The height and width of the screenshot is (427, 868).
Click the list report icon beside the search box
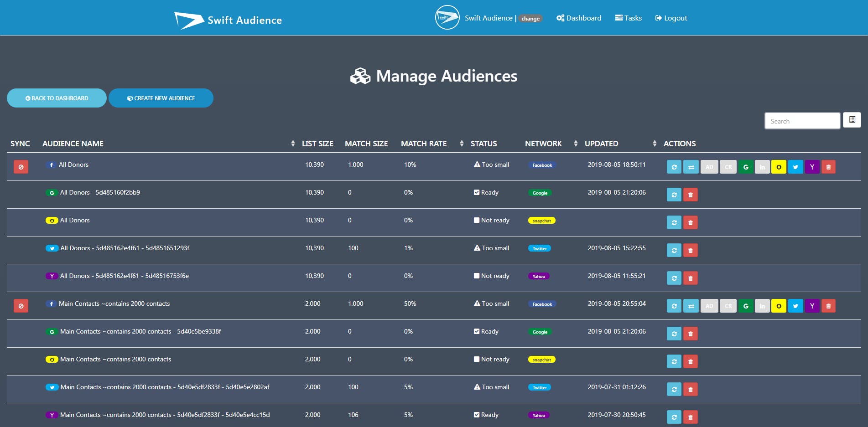pyautogui.click(x=851, y=120)
